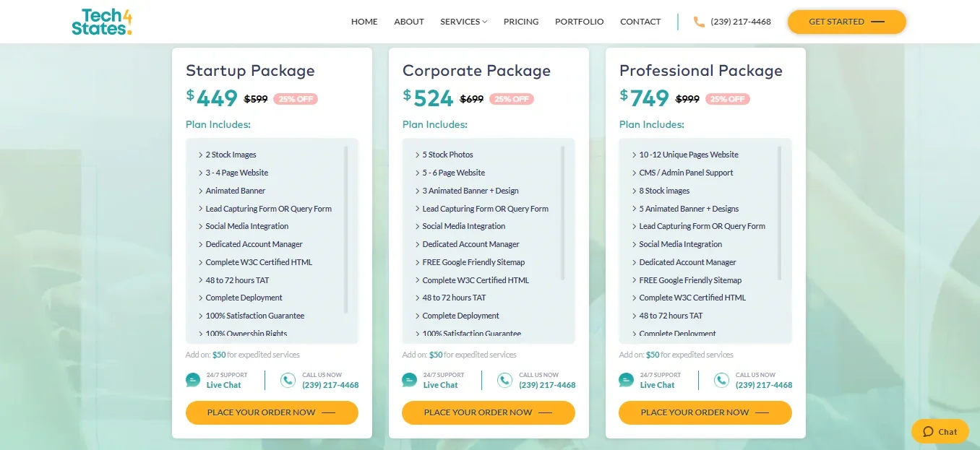Open the floating Chat widget
This screenshot has width=980, height=450.
coord(940,432)
